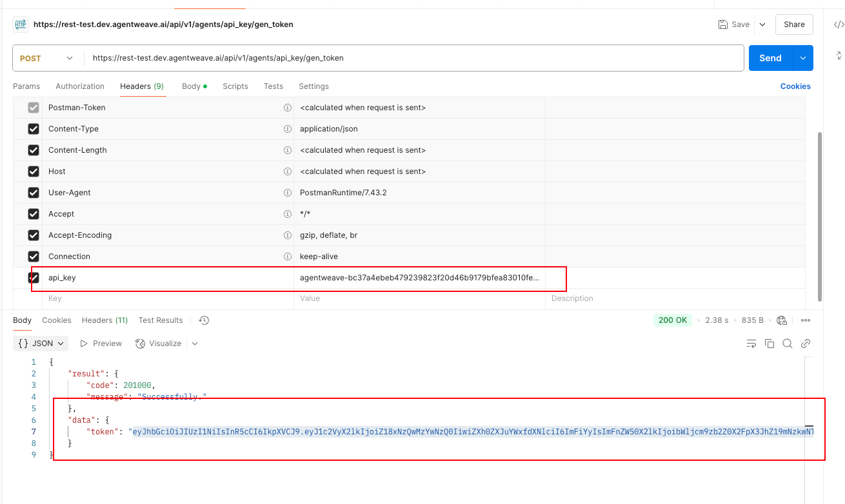845x504 pixels.
Task: Click the blue Send button
Action: click(770, 58)
